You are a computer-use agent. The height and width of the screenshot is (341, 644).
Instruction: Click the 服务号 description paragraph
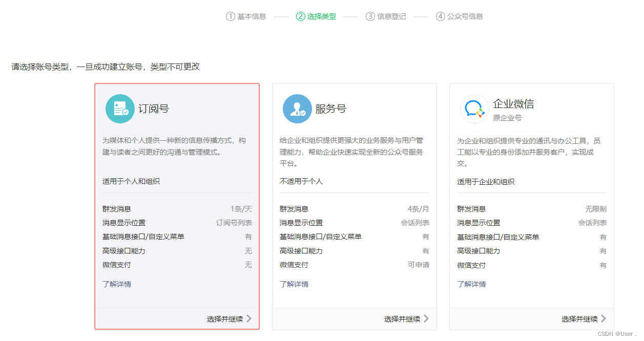click(351, 152)
